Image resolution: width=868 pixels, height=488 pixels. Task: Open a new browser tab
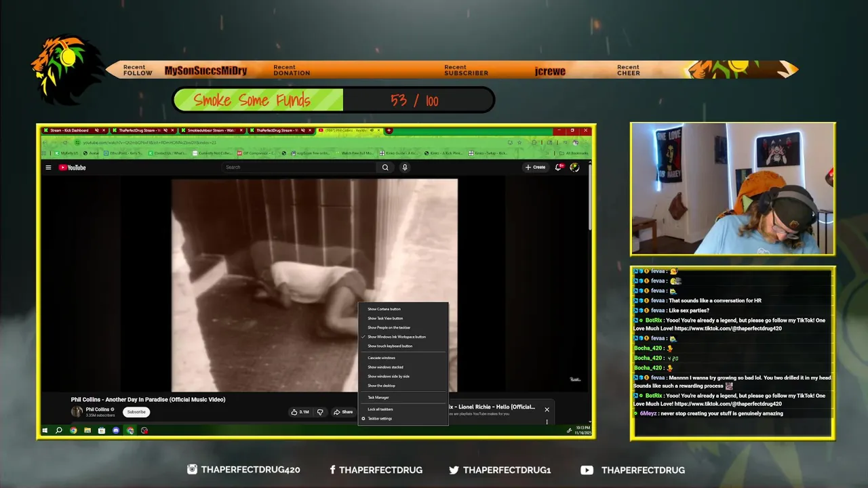(389, 130)
